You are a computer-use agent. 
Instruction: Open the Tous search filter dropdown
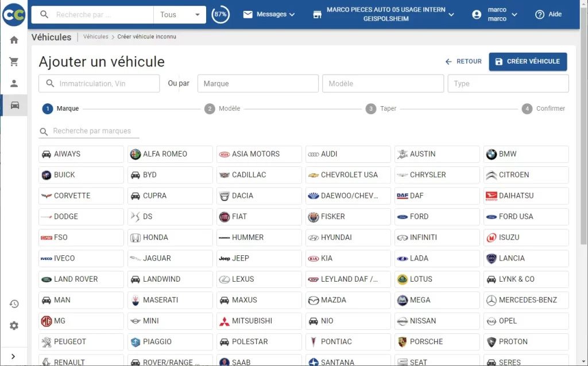(180, 14)
